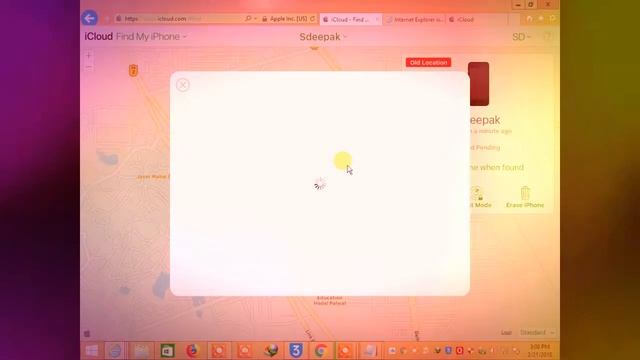Open the blue shield 3 taskbar app

(296, 351)
